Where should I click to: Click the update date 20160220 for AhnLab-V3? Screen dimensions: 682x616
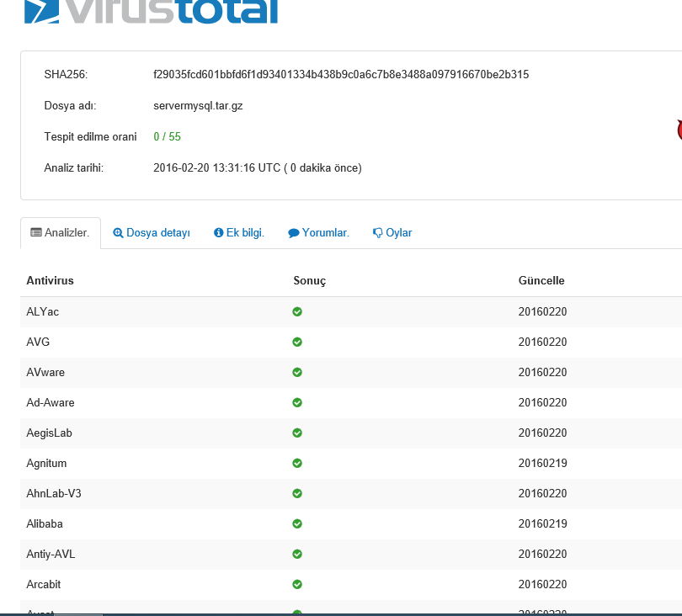pyautogui.click(x=542, y=493)
